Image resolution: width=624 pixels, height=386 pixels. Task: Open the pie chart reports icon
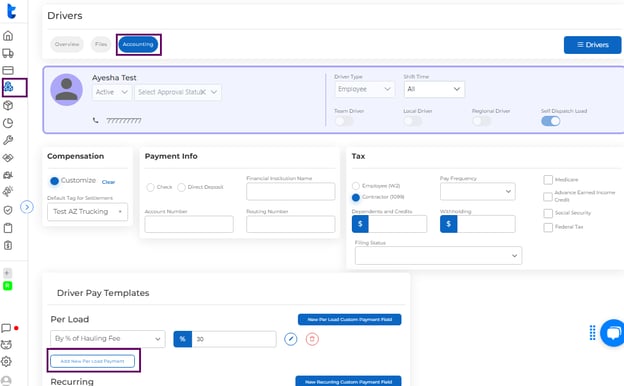(x=8, y=123)
